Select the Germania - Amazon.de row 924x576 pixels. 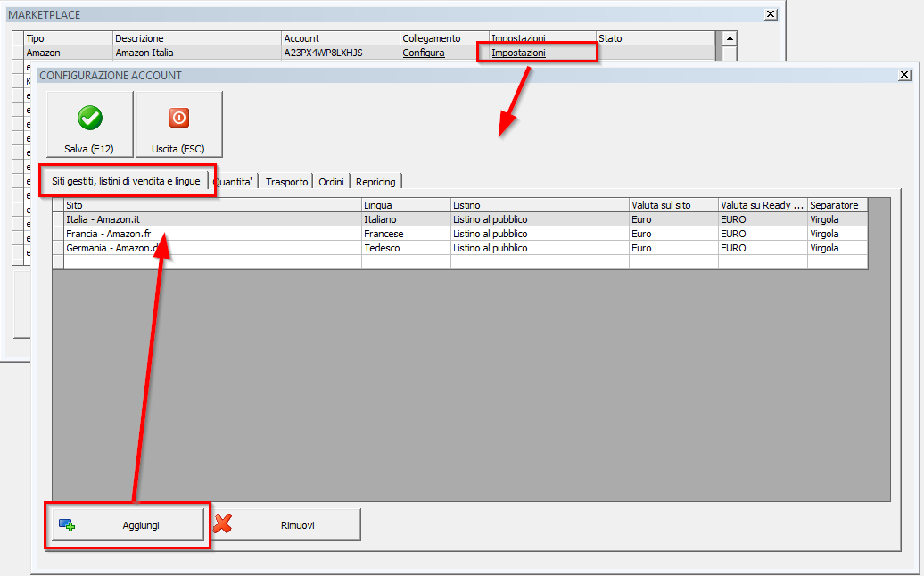point(460,248)
